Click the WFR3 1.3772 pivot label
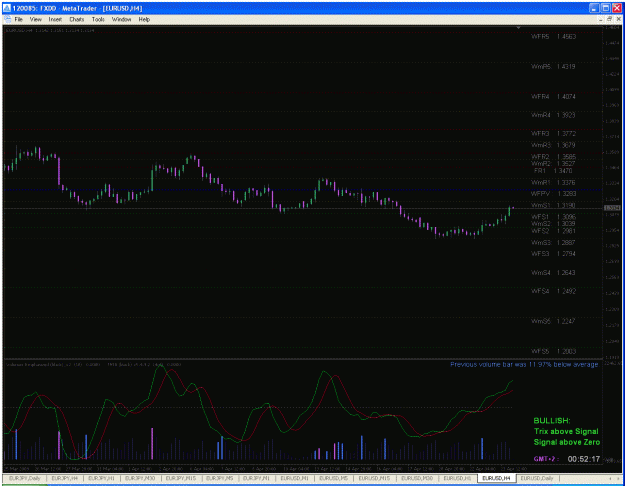Screen dimensions: 625x486 pyautogui.click(x=553, y=134)
